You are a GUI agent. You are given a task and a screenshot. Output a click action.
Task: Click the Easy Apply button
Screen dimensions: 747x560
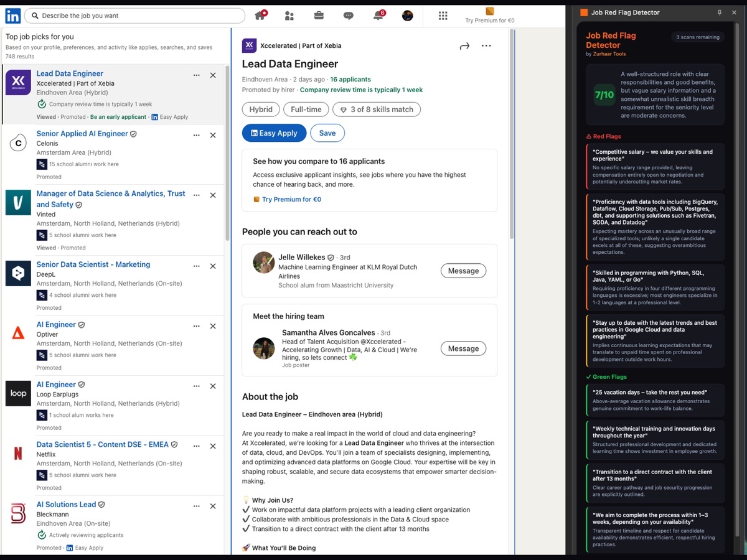click(274, 133)
